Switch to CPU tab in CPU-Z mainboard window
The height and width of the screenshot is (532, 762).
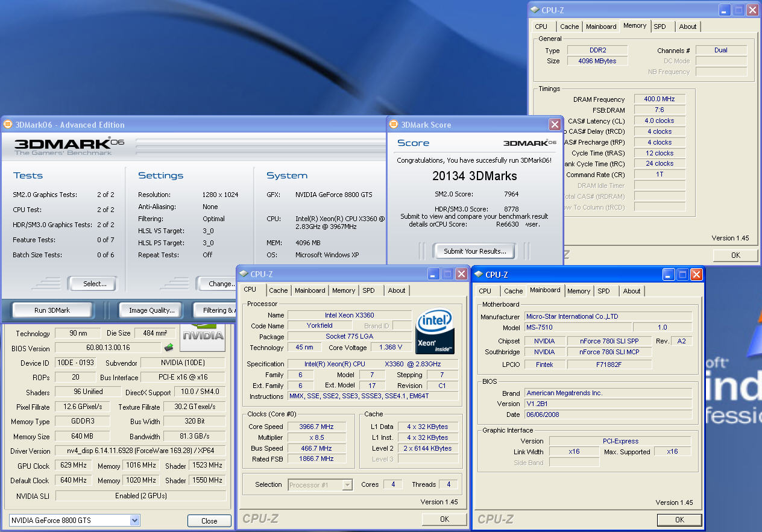pyautogui.click(x=485, y=291)
